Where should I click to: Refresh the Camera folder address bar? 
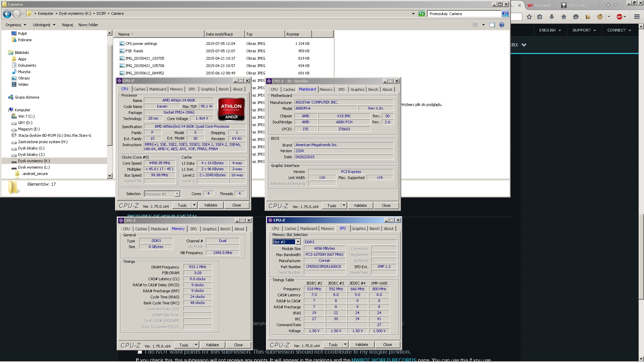point(422,14)
